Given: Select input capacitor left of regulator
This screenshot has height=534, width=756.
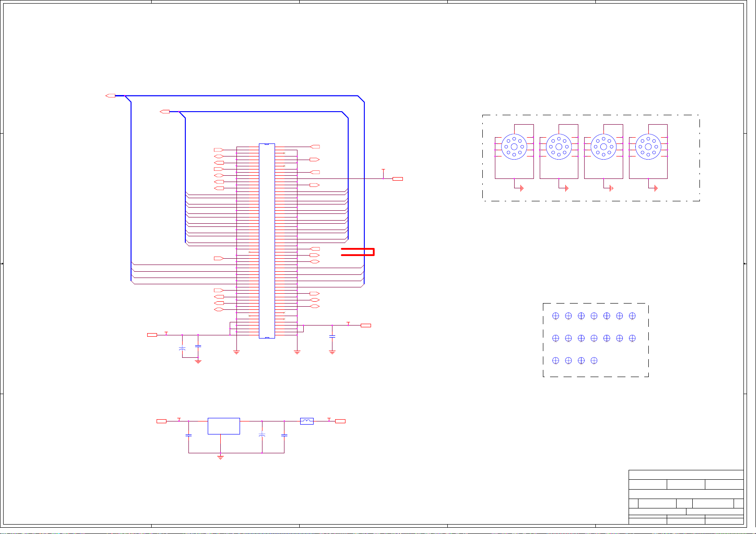Looking at the screenshot, I should (x=188, y=435).
